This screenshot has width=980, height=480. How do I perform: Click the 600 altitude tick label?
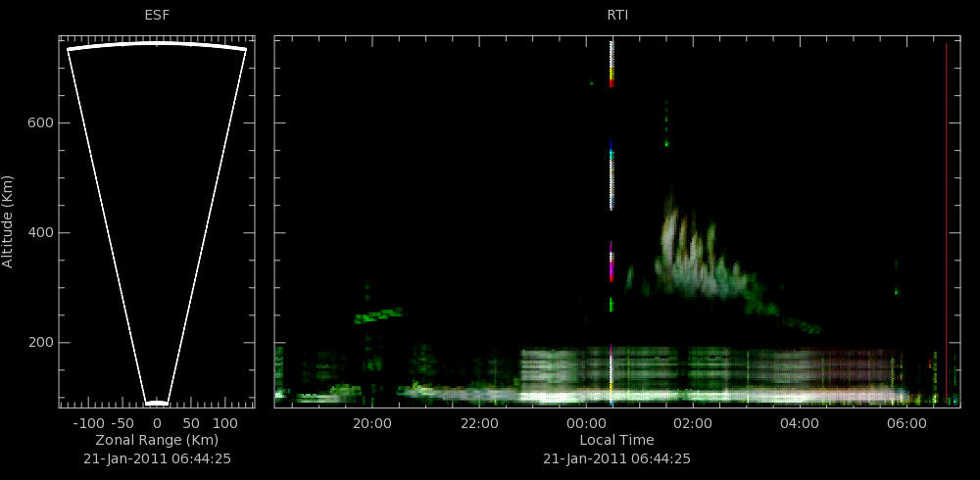tap(39, 123)
